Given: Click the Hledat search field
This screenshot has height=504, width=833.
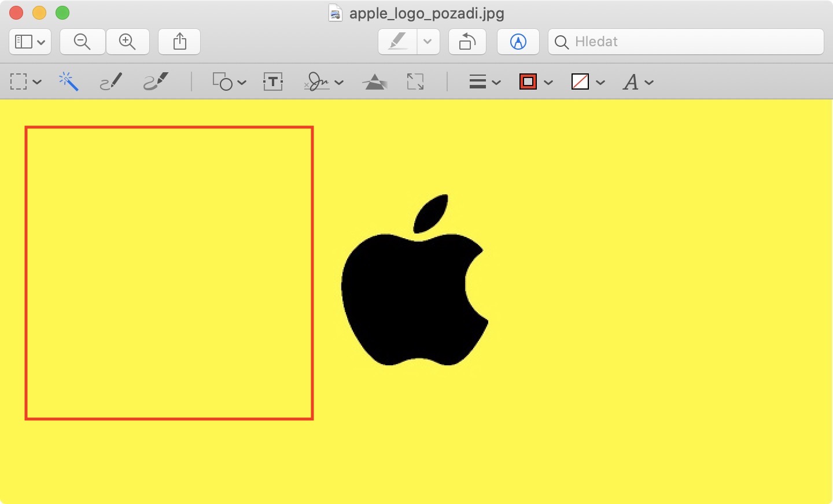Looking at the screenshot, I should coord(686,42).
